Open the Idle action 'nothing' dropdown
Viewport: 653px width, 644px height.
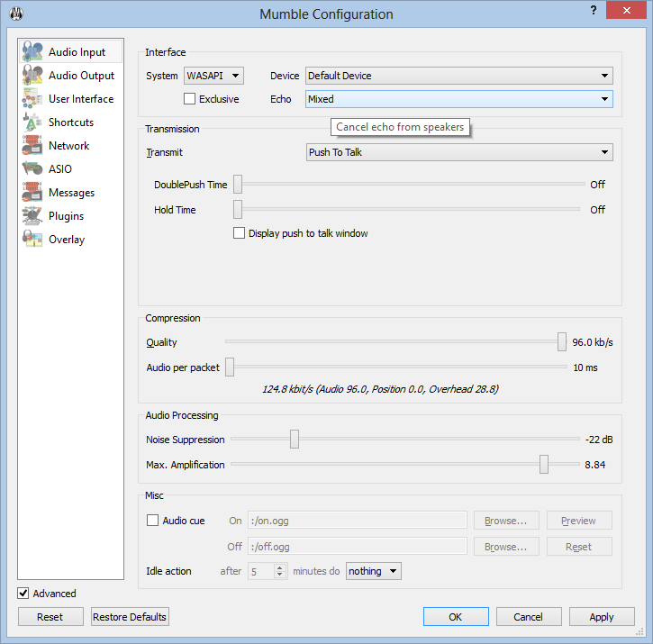373,571
